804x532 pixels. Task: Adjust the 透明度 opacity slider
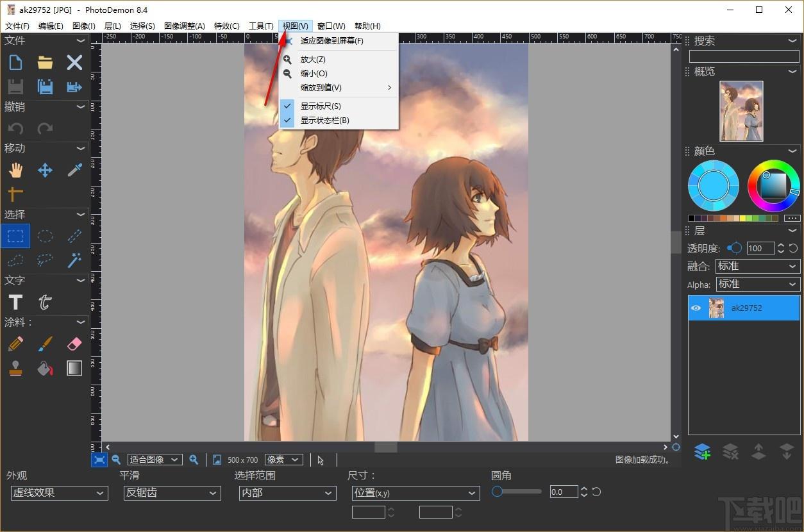[x=735, y=248]
